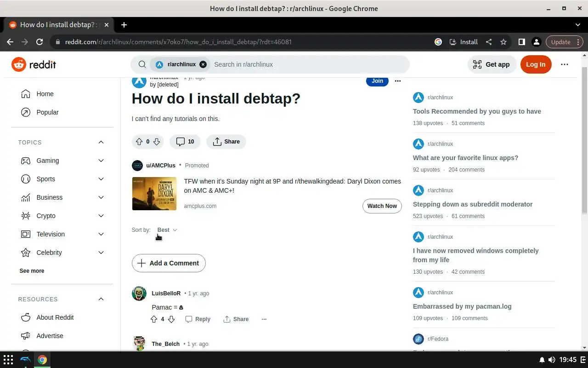Image resolution: width=588 pixels, height=368 pixels.
Task: Open the notifications bell in tray
Action: click(542, 360)
